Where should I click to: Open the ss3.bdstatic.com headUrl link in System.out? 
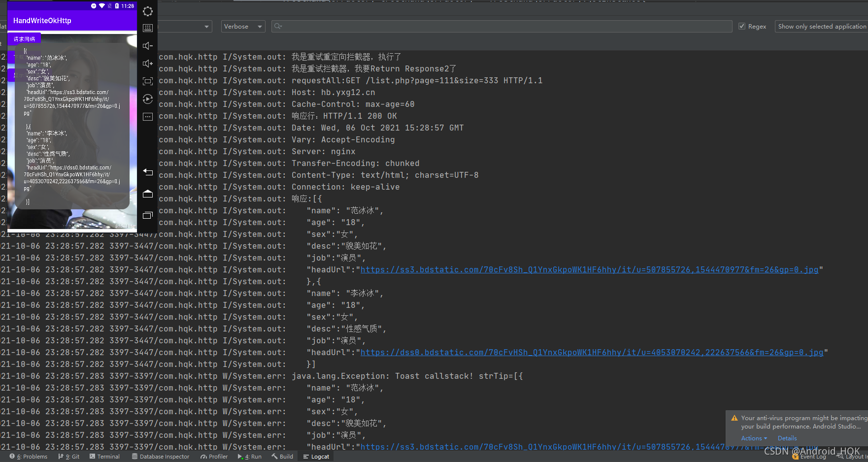tap(589, 270)
